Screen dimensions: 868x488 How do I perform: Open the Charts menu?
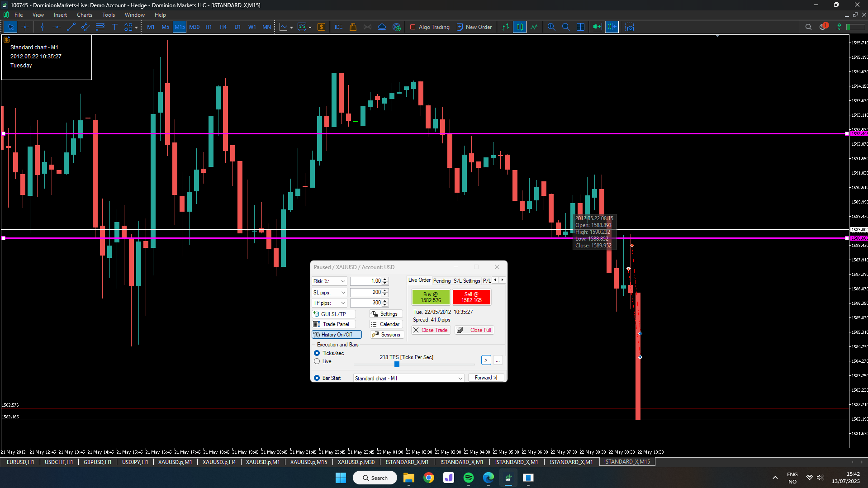point(85,15)
